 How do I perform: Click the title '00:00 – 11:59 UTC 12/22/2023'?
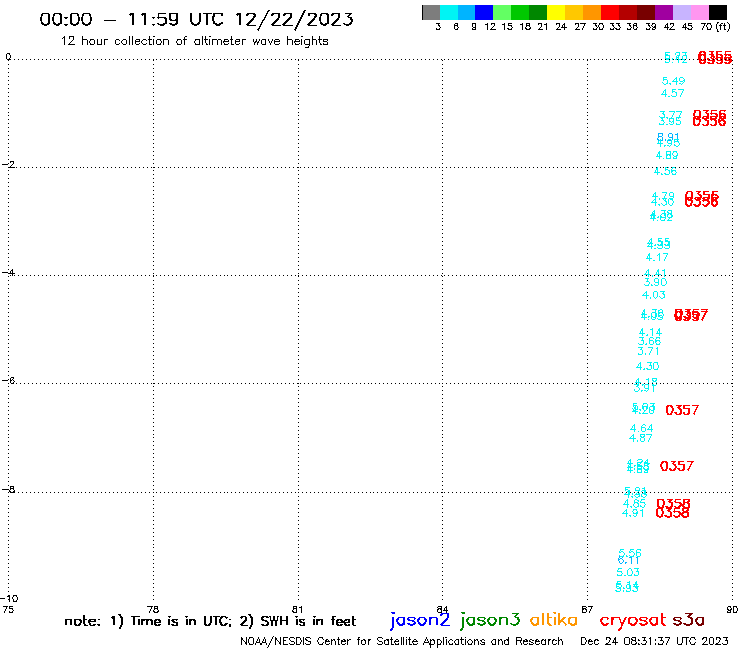[x=196, y=19]
